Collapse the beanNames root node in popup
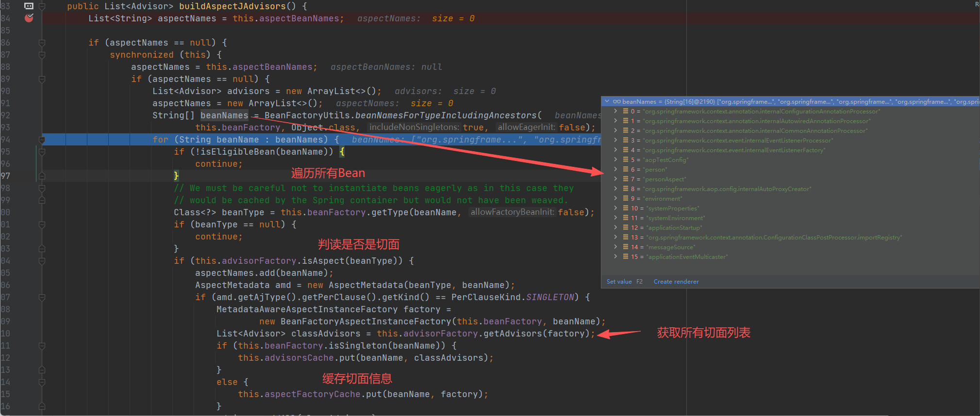Viewport: 980px width, 416px height. (607, 102)
